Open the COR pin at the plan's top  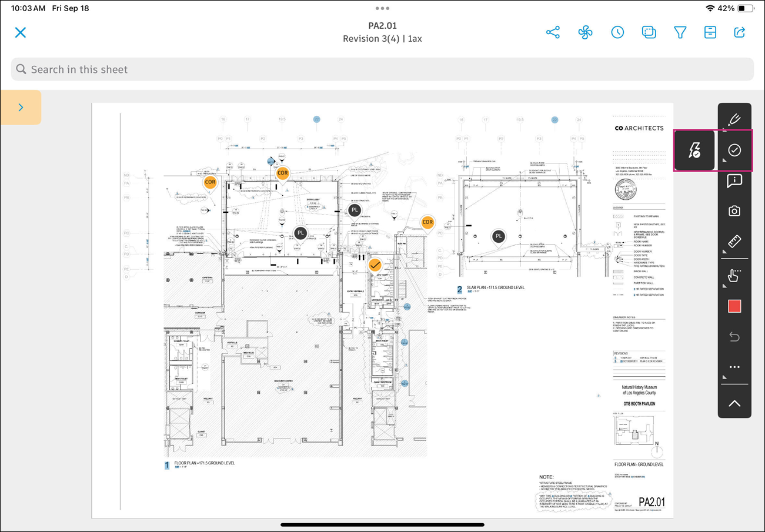click(x=283, y=174)
